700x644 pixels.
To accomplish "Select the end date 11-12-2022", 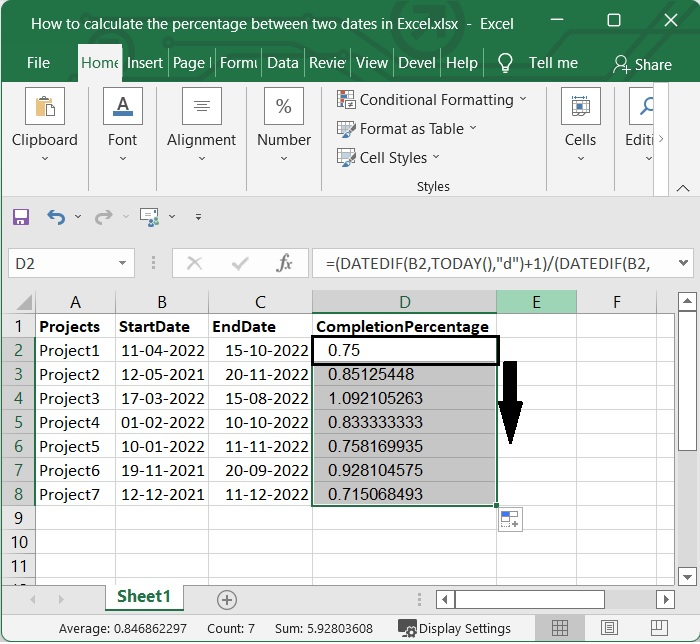I will coord(260,494).
